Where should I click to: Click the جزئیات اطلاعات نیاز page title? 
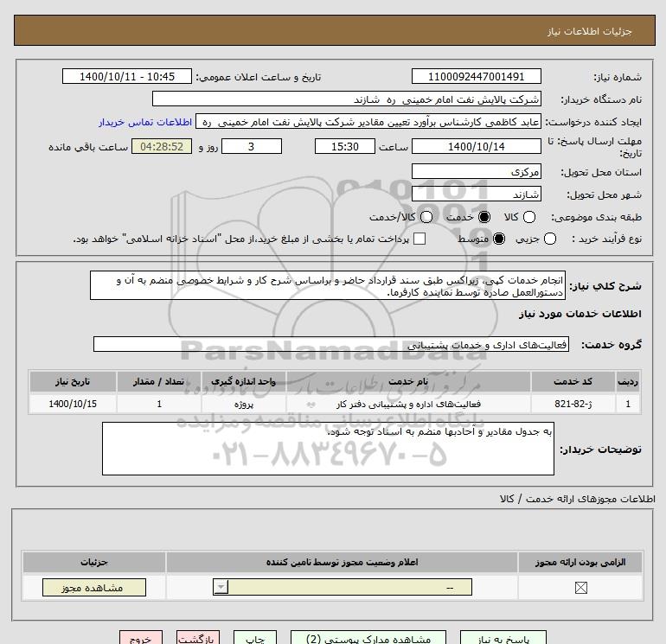click(x=589, y=31)
